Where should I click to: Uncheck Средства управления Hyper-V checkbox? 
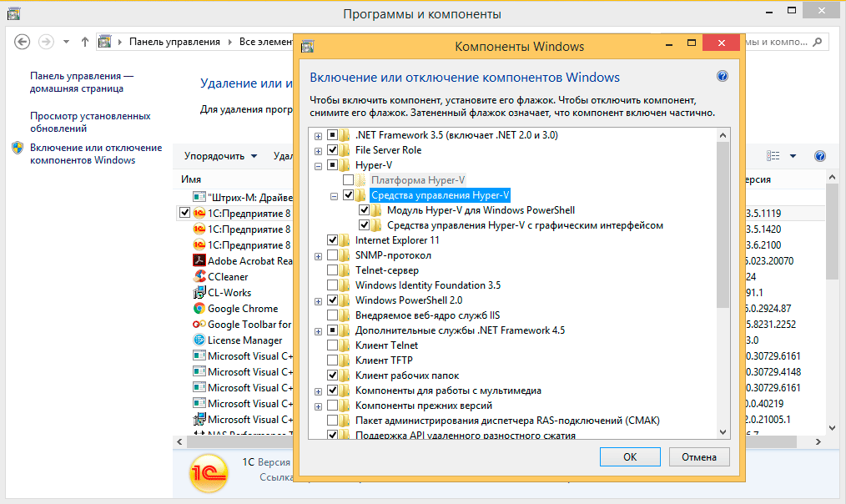[x=348, y=194]
